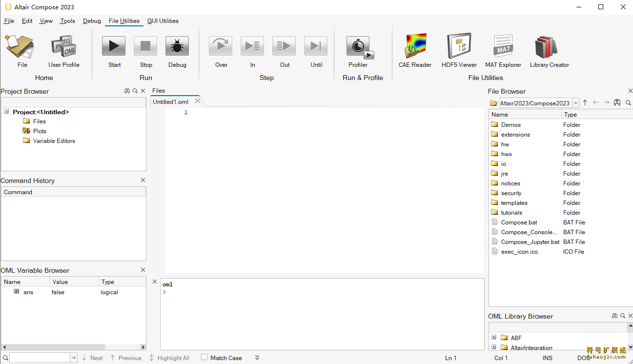Viewport: 633px width, 364px height.
Task: Close the OML Variable Browser panel
Action: (143, 270)
